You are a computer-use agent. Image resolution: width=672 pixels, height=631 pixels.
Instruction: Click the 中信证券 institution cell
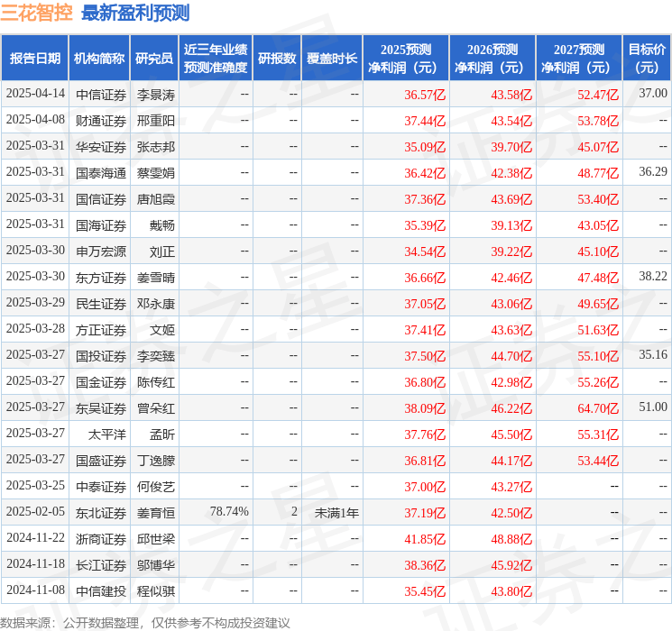(101, 95)
